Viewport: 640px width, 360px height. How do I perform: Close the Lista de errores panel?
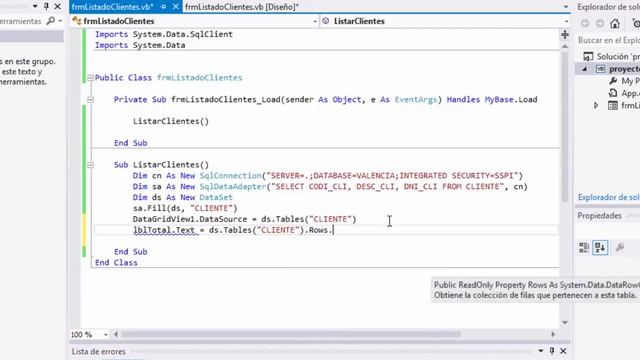[563, 351]
